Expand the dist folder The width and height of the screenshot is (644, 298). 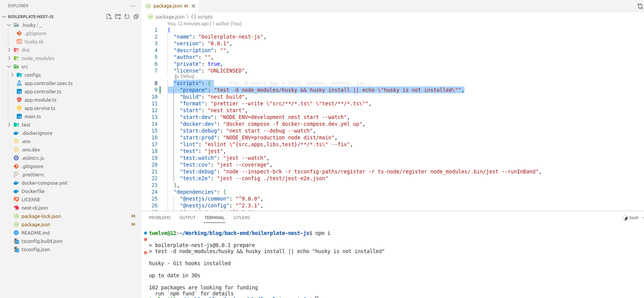tap(26, 50)
